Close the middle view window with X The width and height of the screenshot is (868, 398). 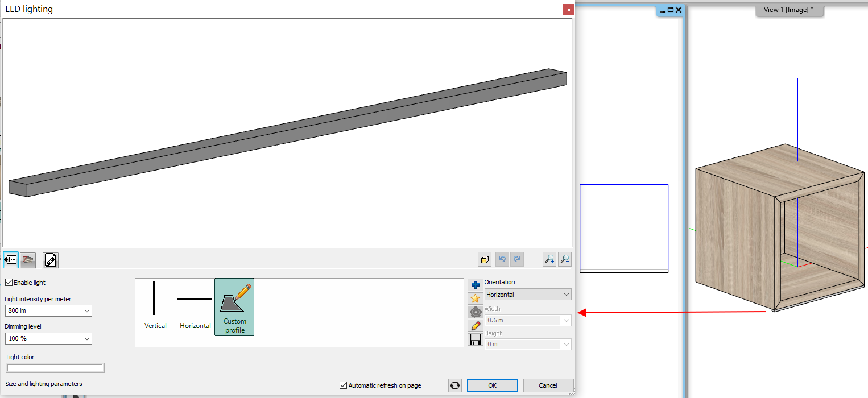click(679, 10)
